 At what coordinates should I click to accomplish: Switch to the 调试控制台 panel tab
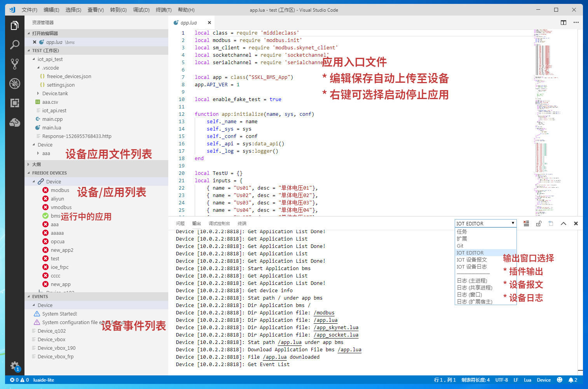pyautogui.click(x=219, y=223)
